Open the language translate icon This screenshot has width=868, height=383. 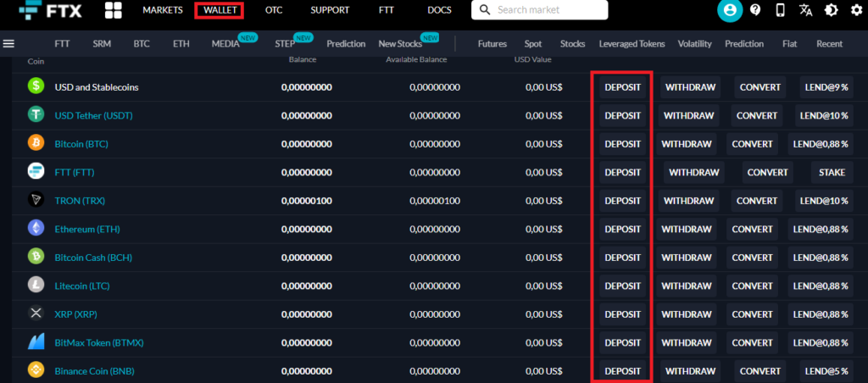pos(805,10)
